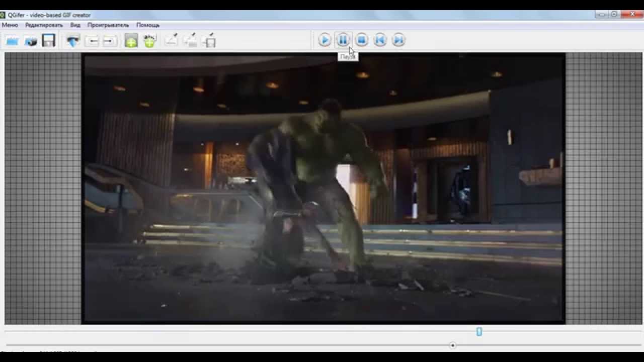Set end frame with right arrow icon
Screen dimensions: 644x362
click(x=110, y=41)
